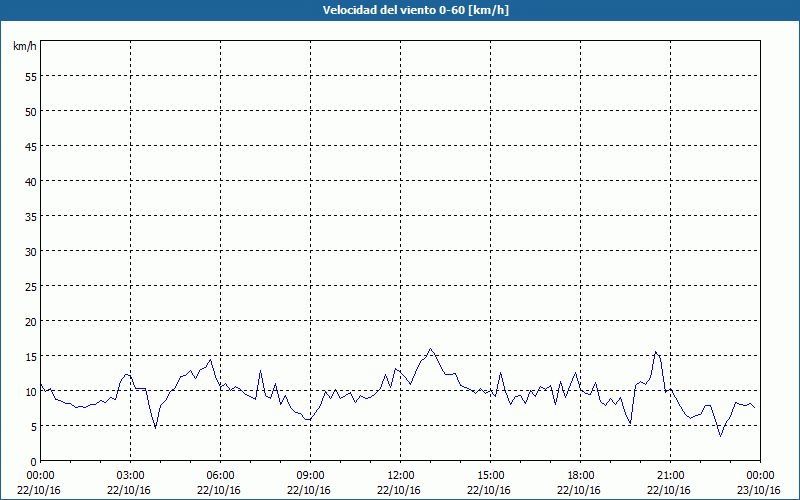Select the '15' y-axis label
Screen dimensions: 800x500
[x=31, y=357]
